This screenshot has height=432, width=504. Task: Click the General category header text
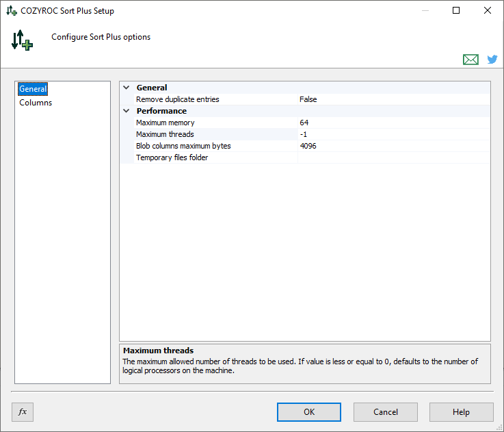152,88
